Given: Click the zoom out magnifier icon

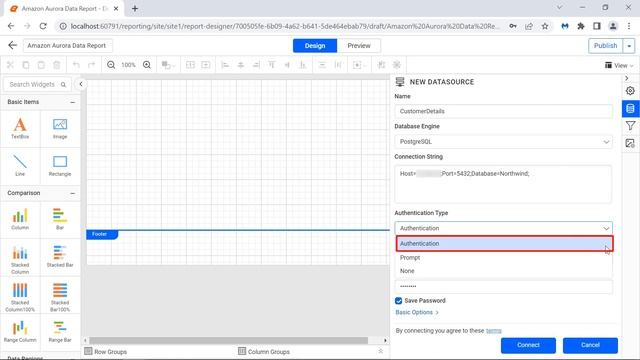Looking at the screenshot, I should (111, 65).
